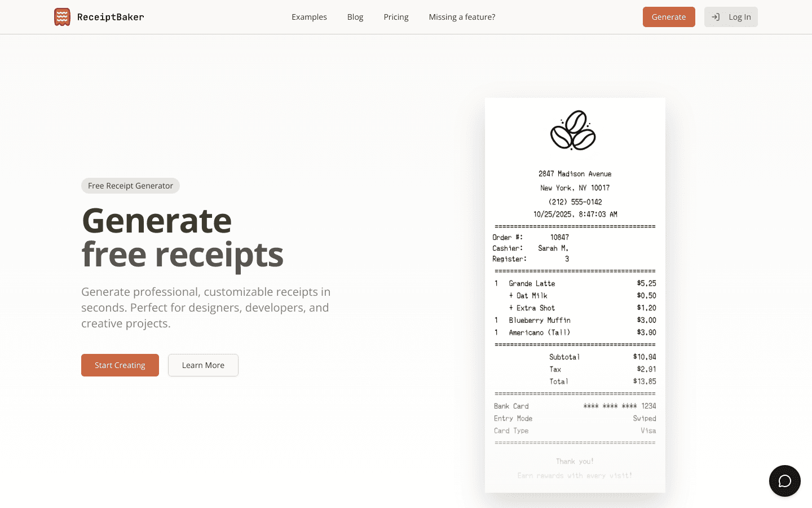Viewport: 812px width, 508px height.
Task: Click the coffee beans receipt logo
Action: [573, 130]
